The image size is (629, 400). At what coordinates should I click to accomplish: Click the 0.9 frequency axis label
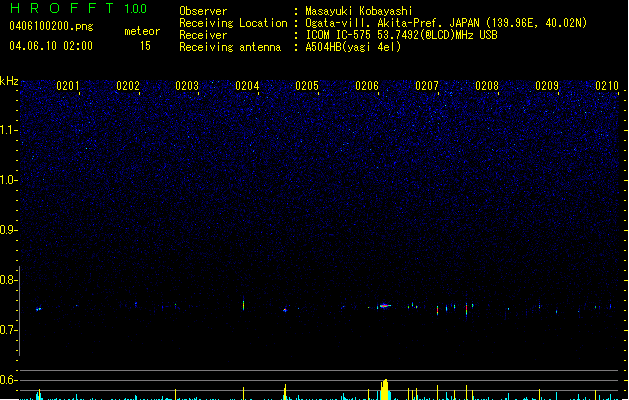pos(9,230)
